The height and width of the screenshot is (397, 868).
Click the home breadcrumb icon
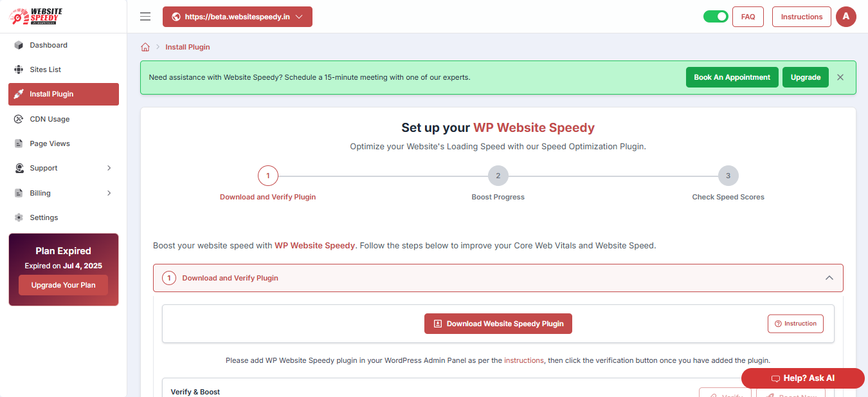[145, 47]
